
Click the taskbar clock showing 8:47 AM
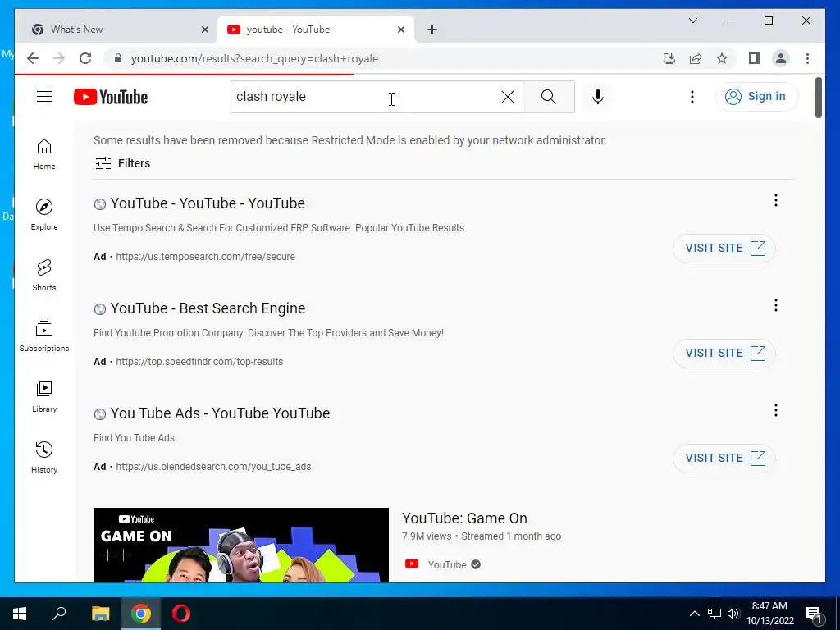click(x=769, y=614)
